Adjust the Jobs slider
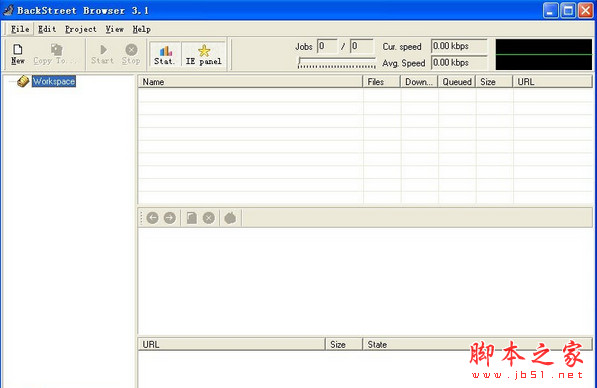Viewport: 597px width, 388px height. click(x=337, y=62)
